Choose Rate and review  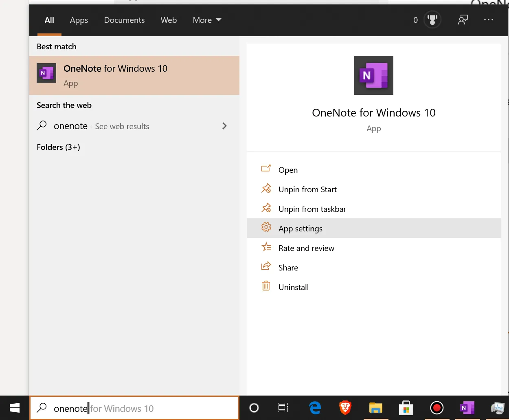point(374,248)
